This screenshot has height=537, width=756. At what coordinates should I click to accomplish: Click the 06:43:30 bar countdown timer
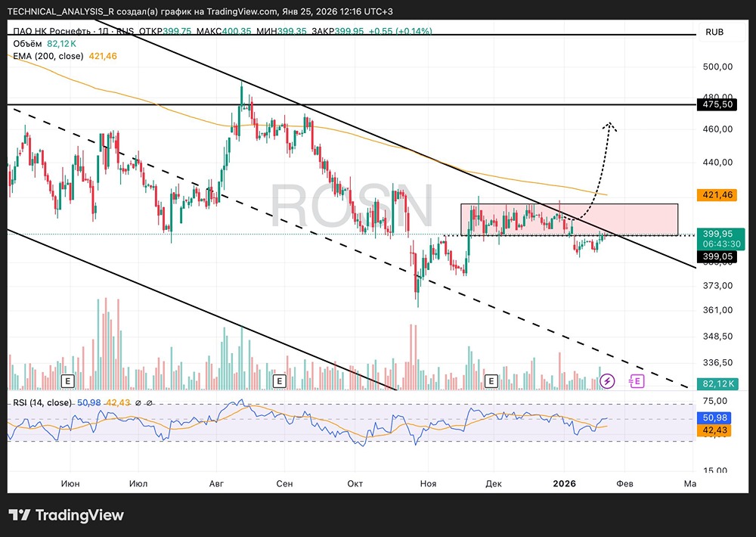click(x=721, y=244)
